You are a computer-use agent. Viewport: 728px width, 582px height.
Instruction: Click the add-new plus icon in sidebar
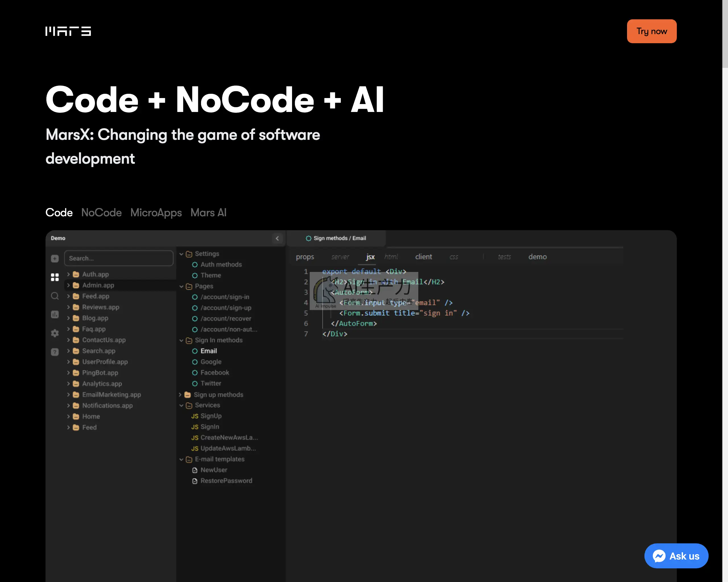pos(55,258)
